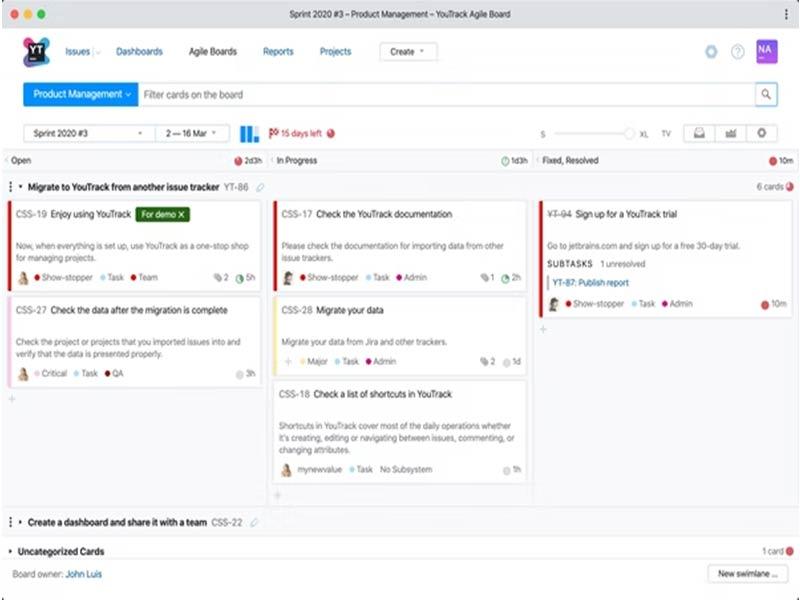Click the attachment icon on CSS-19 card
Image resolution: width=800 pixels, height=600 pixels.
tap(218, 278)
